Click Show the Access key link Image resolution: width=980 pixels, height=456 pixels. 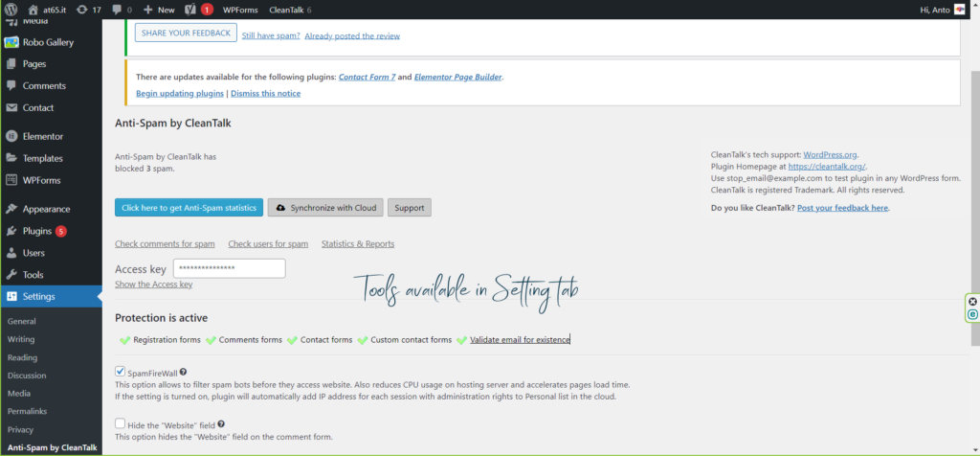[x=154, y=284]
